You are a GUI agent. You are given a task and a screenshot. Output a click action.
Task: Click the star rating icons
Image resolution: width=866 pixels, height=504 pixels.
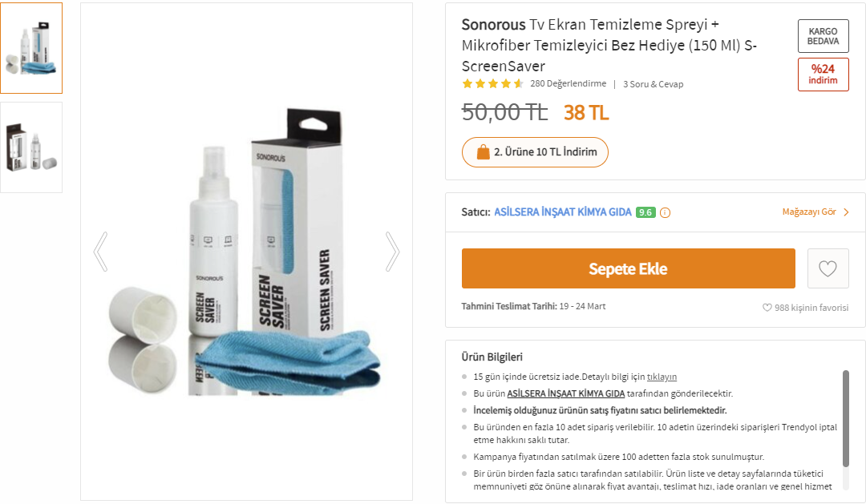point(492,84)
